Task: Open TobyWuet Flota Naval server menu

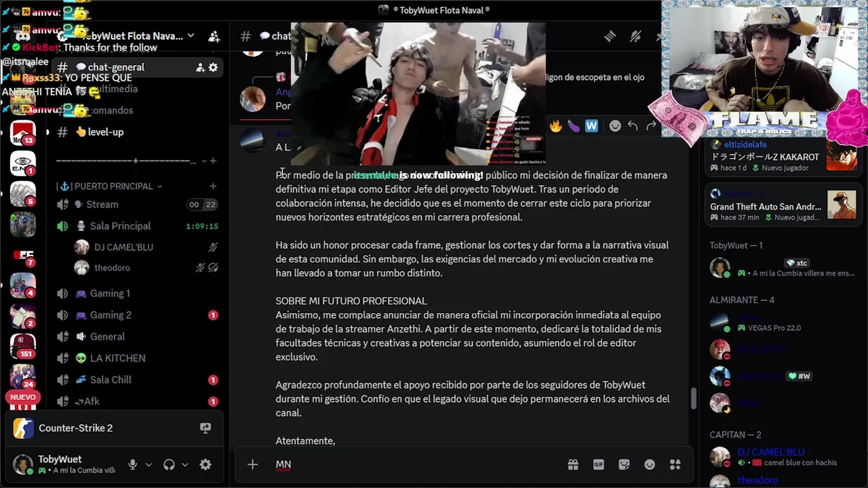Action: click(138, 36)
